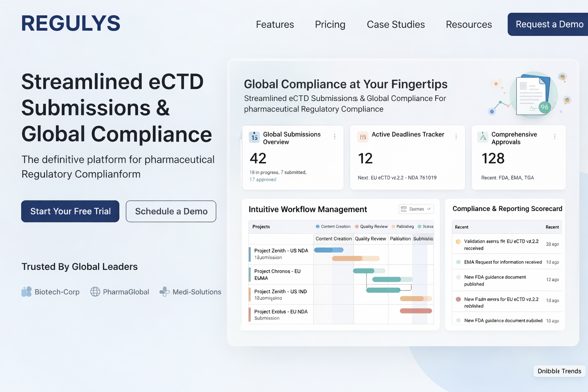Click the Validation errors yellow status icon
Screen dimensions: 588x392
pyautogui.click(x=458, y=242)
